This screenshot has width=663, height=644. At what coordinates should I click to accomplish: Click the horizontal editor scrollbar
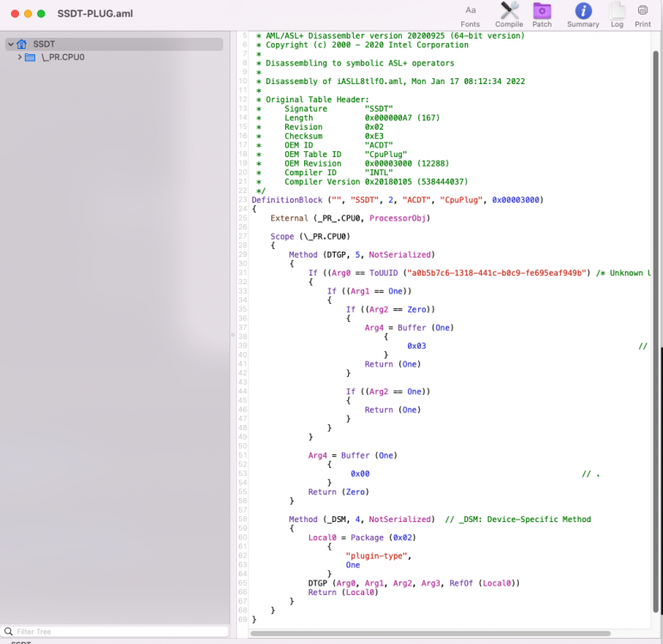430,634
